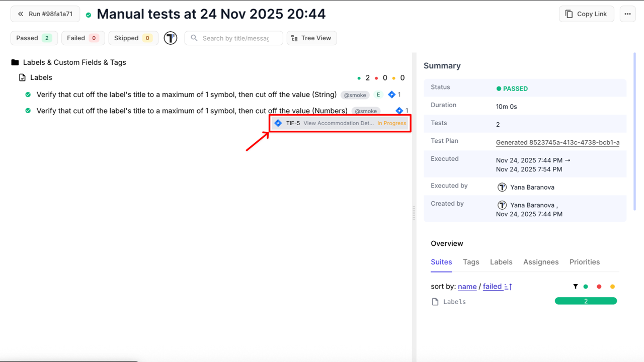
Task: Toggle the Failed filter showing 0
Action: click(83, 38)
